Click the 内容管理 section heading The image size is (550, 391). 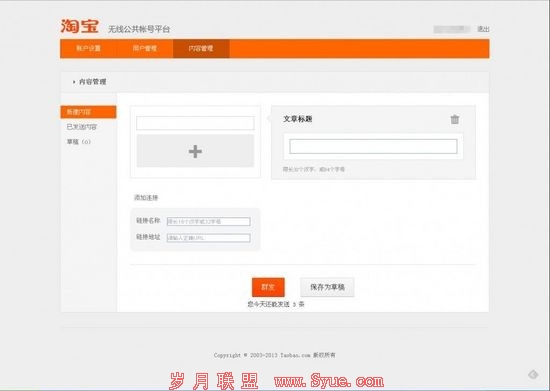pyautogui.click(x=92, y=82)
